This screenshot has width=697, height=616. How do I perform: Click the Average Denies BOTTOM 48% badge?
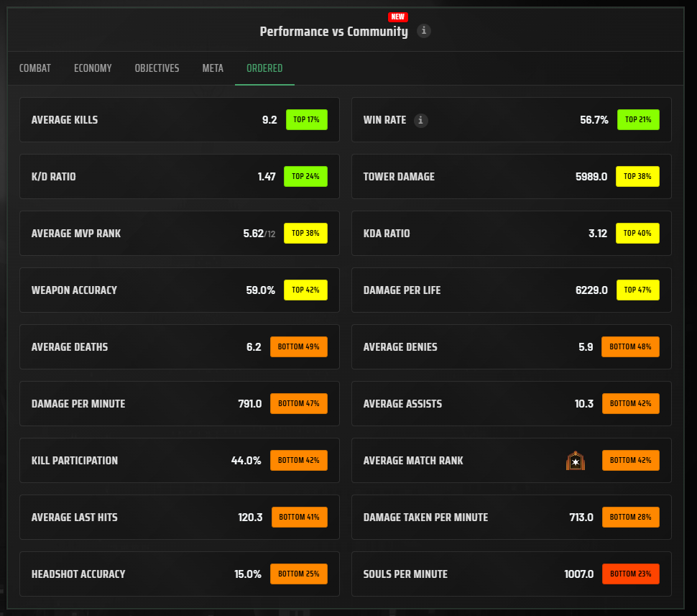(x=630, y=347)
